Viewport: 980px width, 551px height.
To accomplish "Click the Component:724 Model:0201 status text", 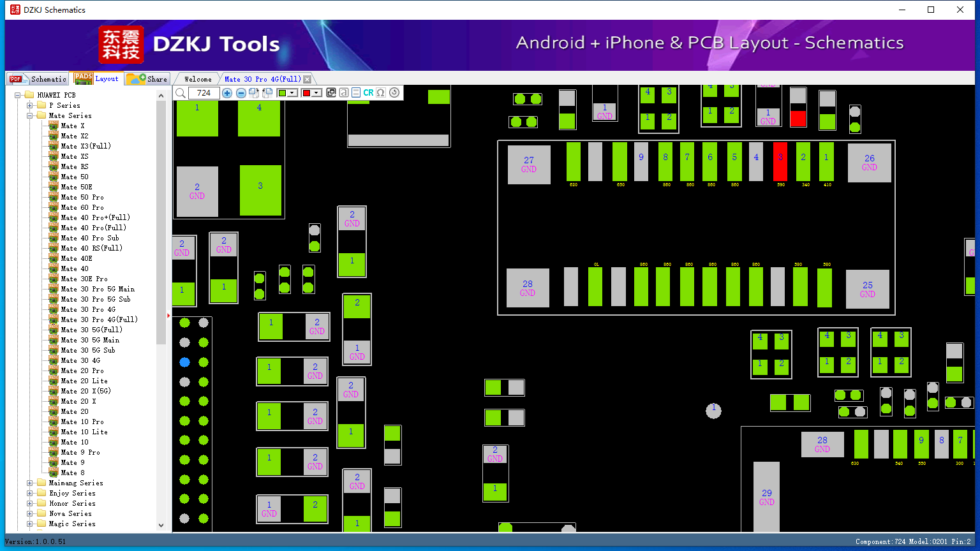I will [x=913, y=541].
